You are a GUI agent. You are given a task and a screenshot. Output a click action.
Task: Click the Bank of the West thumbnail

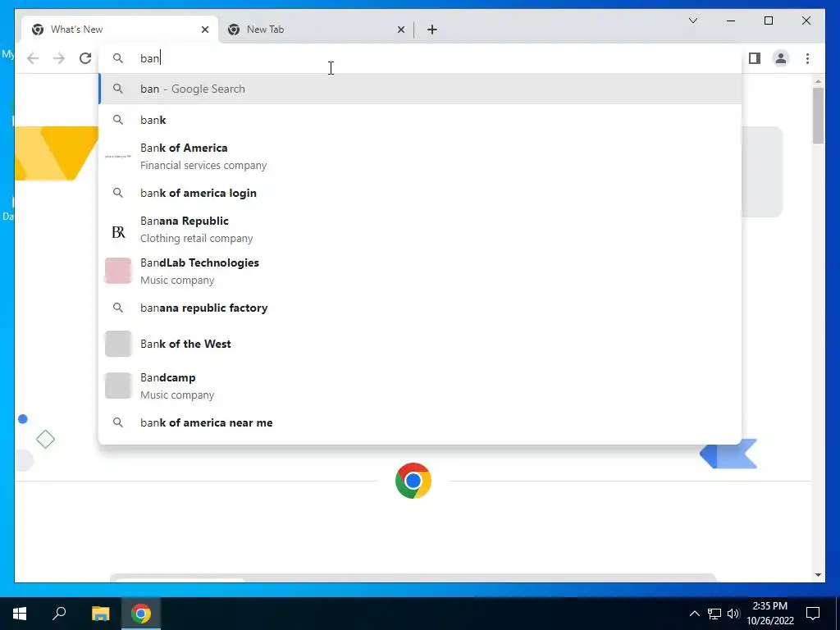point(118,344)
